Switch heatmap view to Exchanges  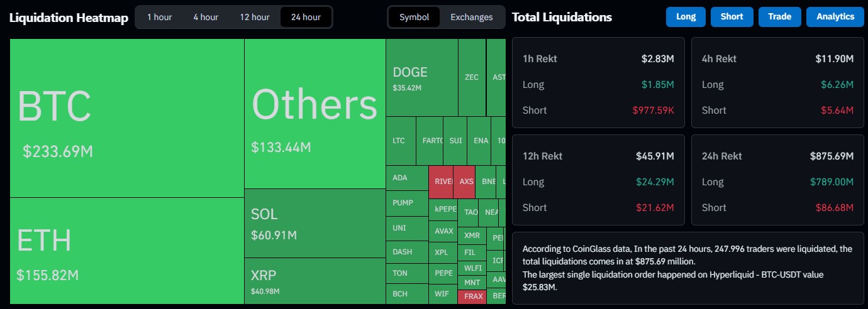pos(472,17)
